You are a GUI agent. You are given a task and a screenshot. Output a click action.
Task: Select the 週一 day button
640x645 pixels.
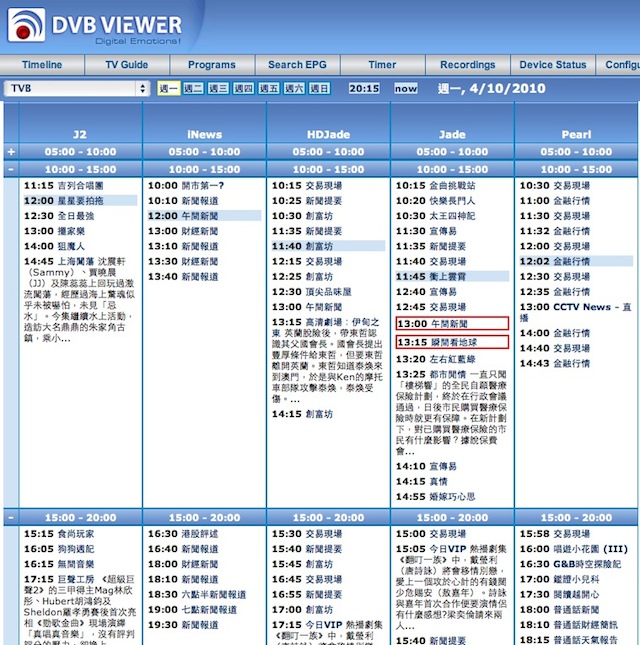[169, 88]
